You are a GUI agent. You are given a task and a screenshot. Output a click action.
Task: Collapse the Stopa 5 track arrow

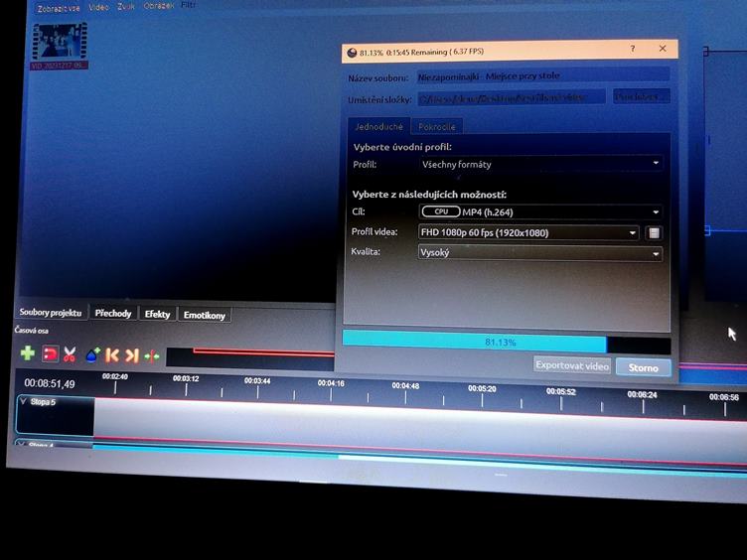(23, 401)
